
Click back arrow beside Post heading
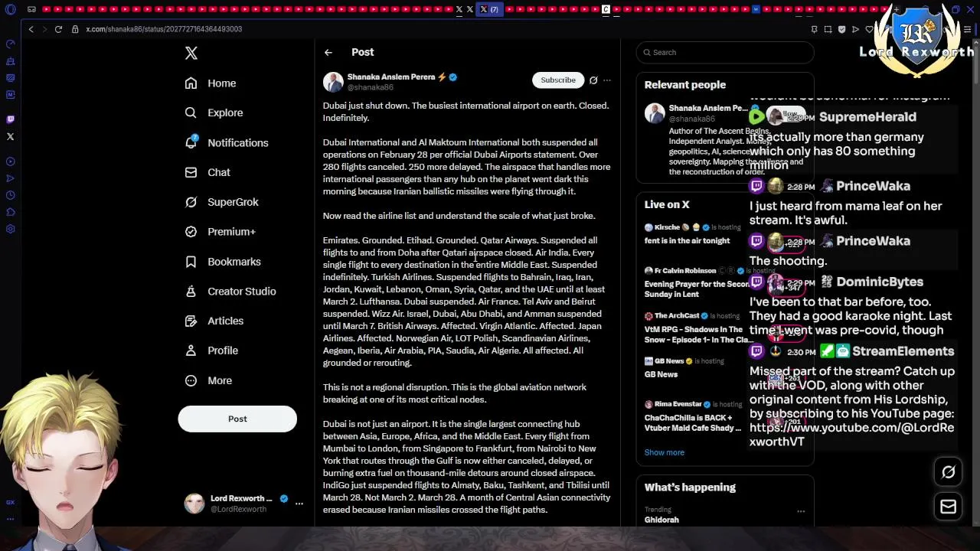click(x=328, y=52)
